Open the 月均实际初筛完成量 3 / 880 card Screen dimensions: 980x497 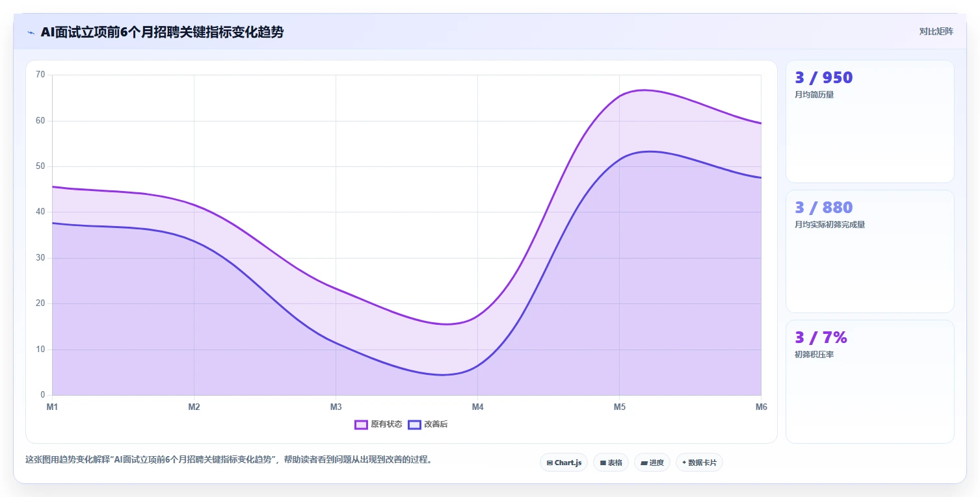tap(870, 251)
